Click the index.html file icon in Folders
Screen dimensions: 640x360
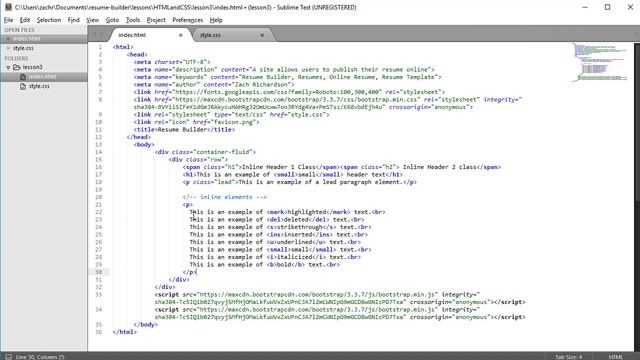[23, 77]
